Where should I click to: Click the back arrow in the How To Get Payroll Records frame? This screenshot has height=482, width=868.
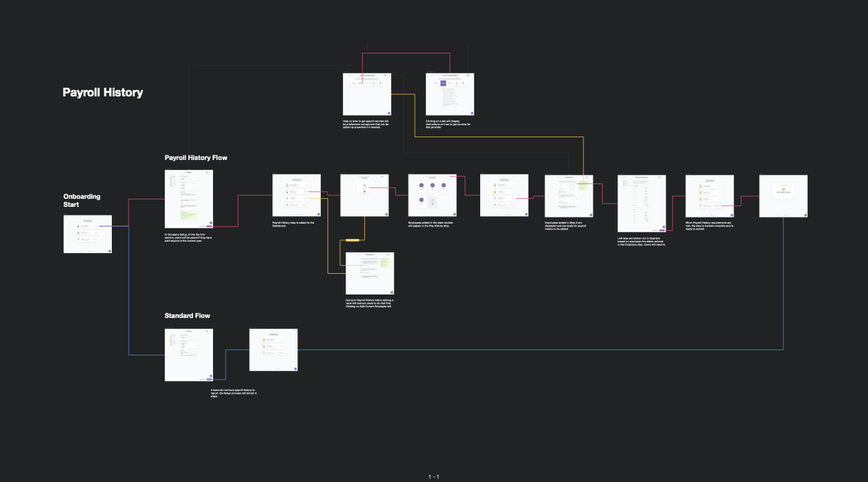tap(350, 75)
